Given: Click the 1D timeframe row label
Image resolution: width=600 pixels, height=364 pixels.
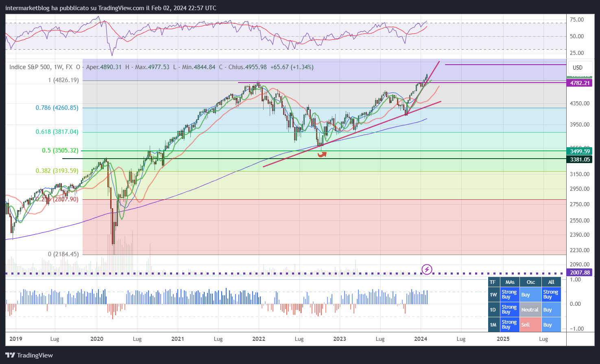Looking at the screenshot, I should [493, 310].
